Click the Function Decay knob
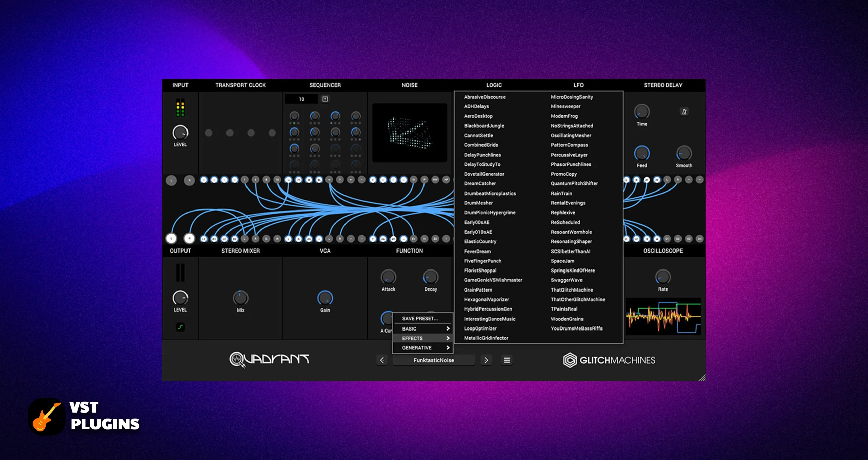 click(431, 277)
